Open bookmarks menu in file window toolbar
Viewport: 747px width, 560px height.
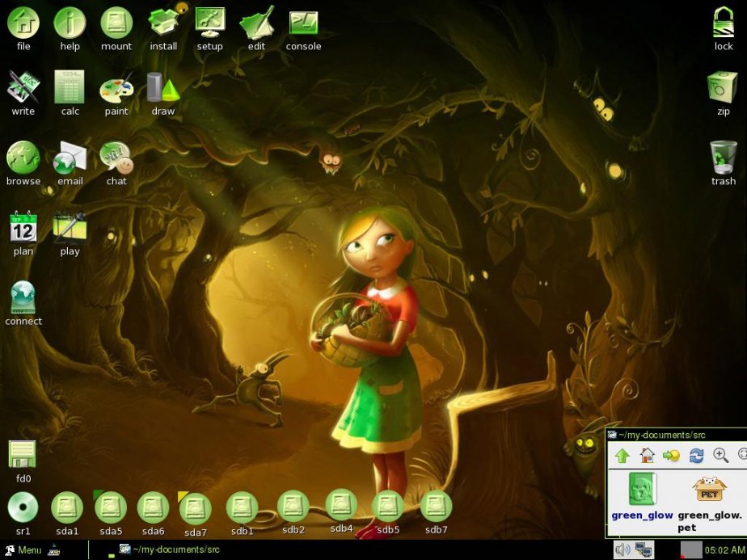tap(672, 456)
